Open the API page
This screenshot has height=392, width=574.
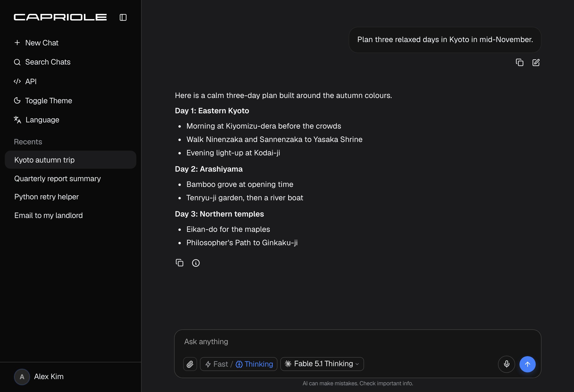[x=25, y=81]
